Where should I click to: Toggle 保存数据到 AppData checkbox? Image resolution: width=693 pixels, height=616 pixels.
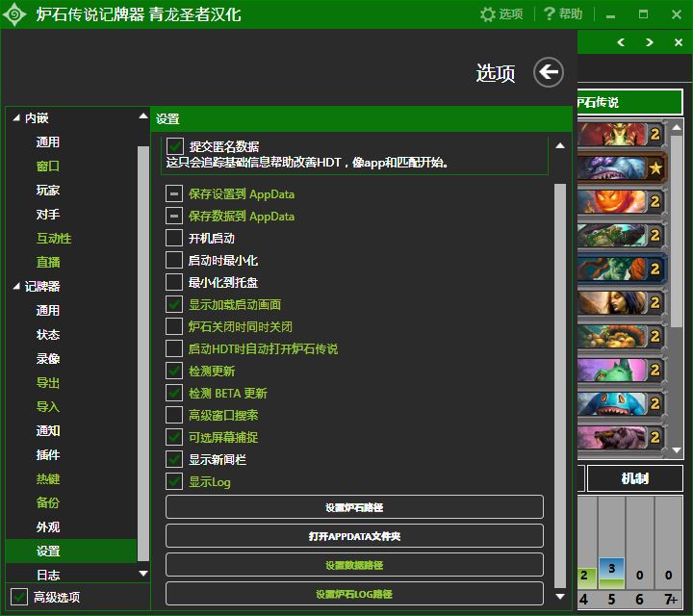tap(173, 216)
